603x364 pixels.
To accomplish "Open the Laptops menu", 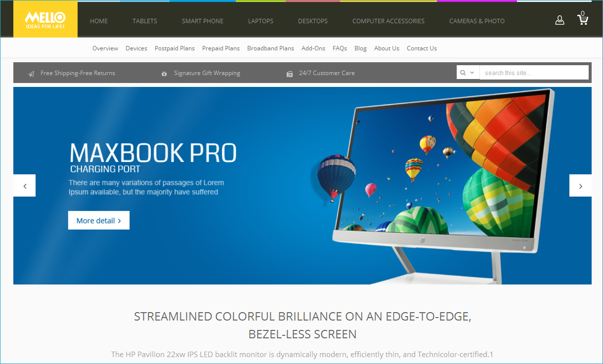I will (x=260, y=21).
